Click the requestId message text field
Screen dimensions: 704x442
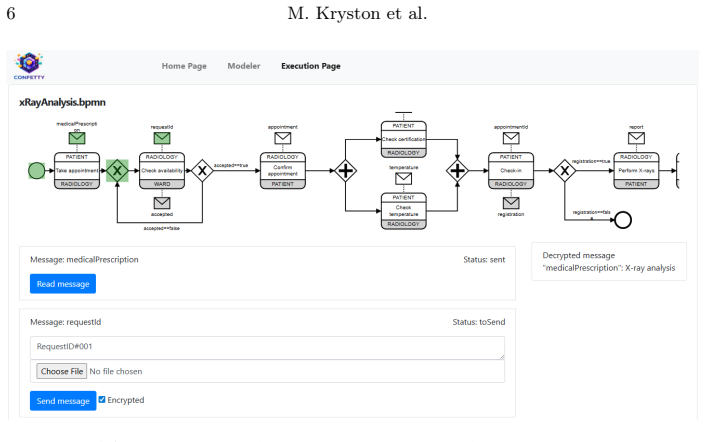pyautogui.click(x=267, y=348)
